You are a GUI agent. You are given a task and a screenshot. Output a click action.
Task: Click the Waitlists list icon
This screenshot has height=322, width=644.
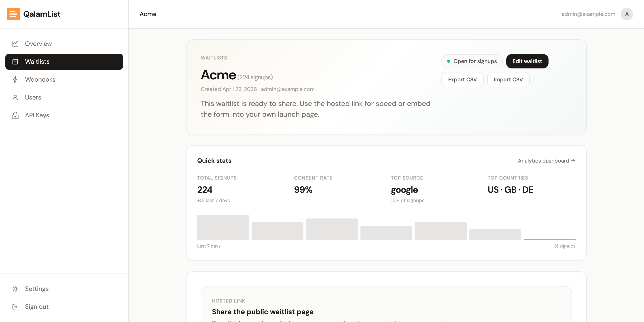coord(15,62)
